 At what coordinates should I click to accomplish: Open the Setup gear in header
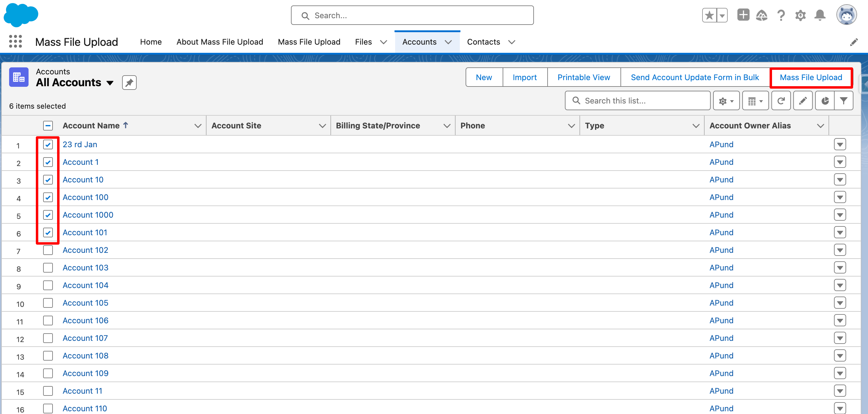pos(800,15)
